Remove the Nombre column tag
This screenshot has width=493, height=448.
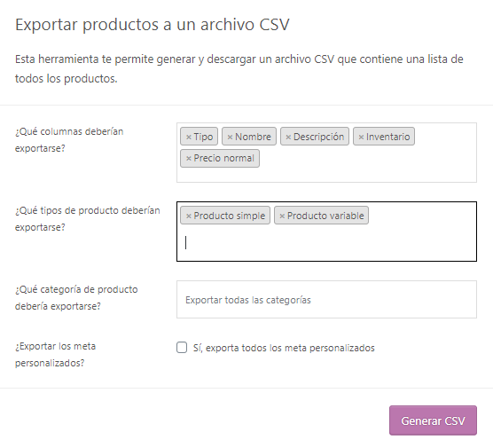pyautogui.click(x=230, y=138)
